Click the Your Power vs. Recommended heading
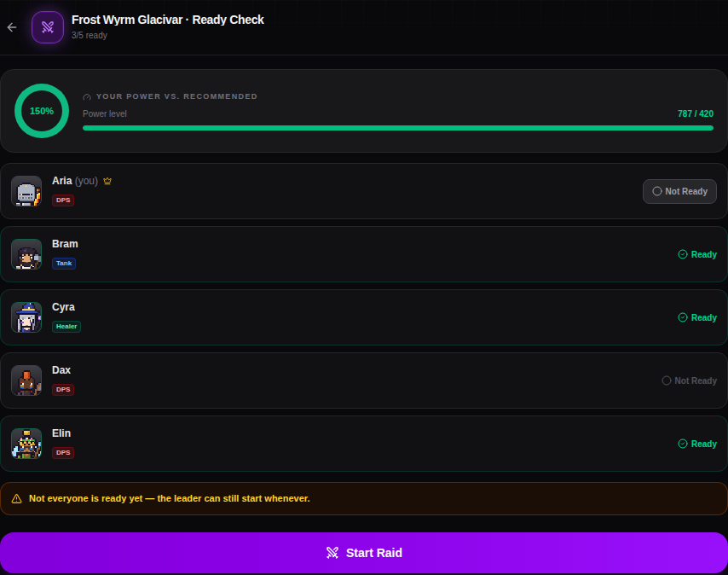This screenshot has height=575, width=728. point(176,96)
